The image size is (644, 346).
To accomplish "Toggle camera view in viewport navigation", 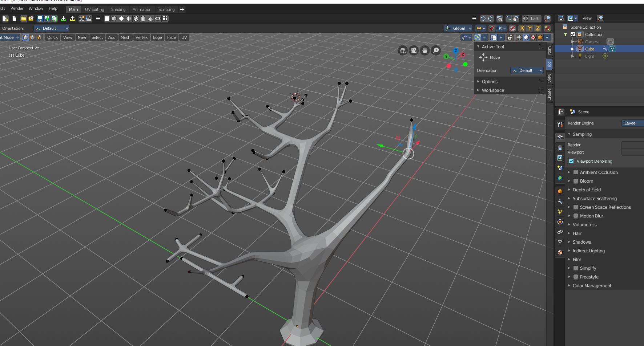I will pyautogui.click(x=414, y=50).
